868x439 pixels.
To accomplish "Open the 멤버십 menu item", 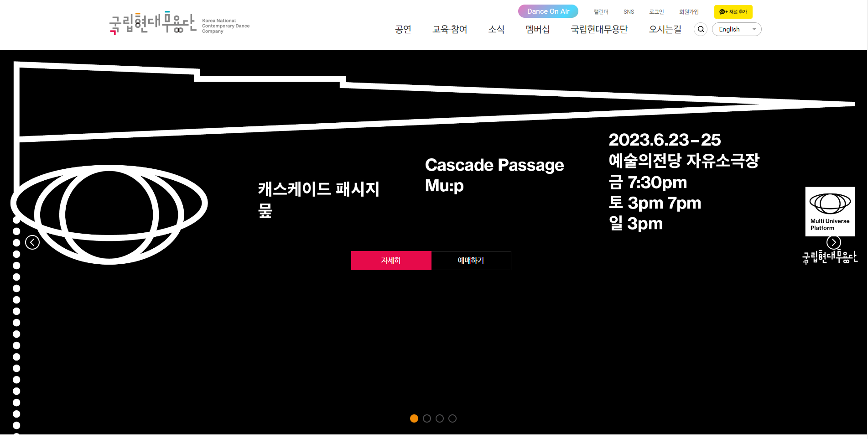I will [x=538, y=29].
